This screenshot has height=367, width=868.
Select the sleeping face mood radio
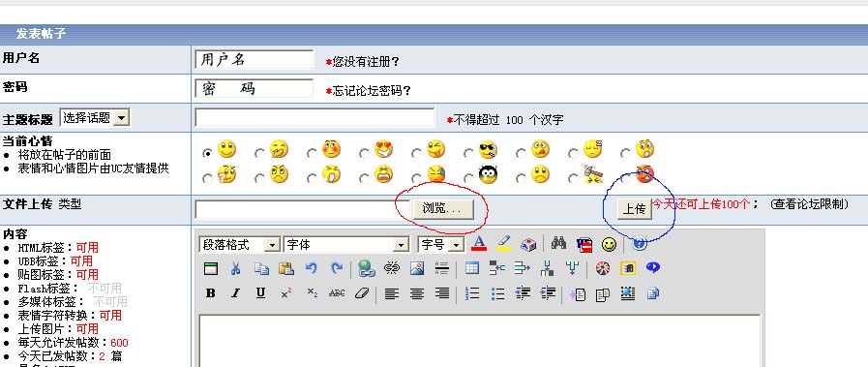pos(573,153)
